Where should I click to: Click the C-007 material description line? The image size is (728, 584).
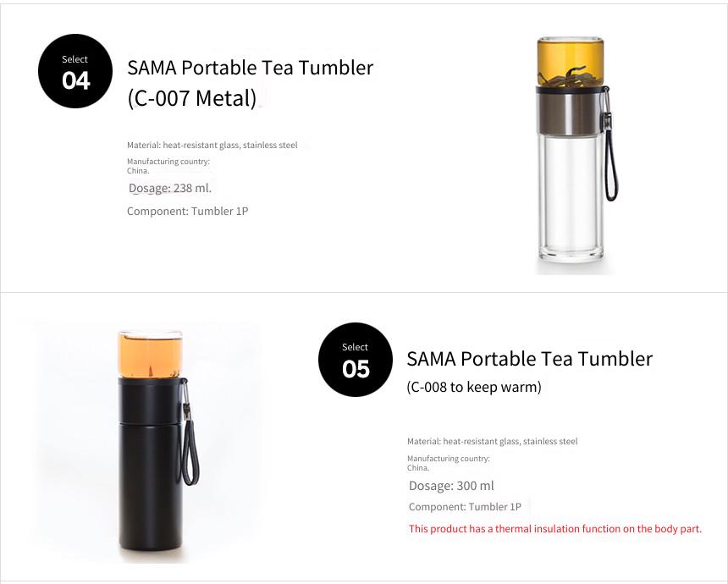(x=212, y=146)
